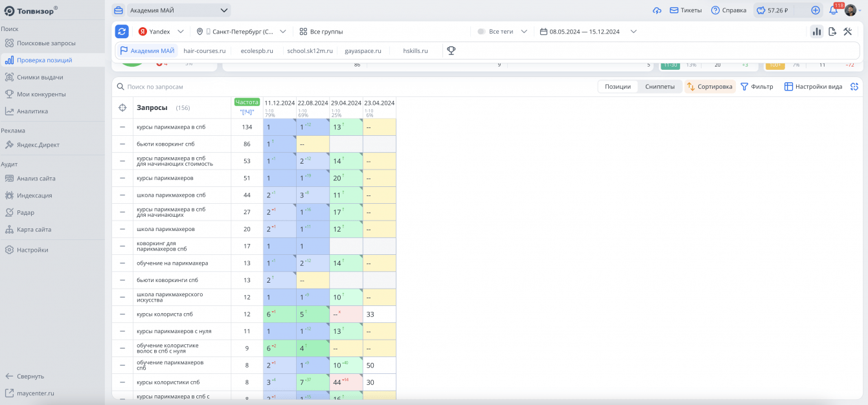Open the date range 08.05.2024 — 15.12.2024
The height and width of the screenshot is (405, 868).
point(588,31)
